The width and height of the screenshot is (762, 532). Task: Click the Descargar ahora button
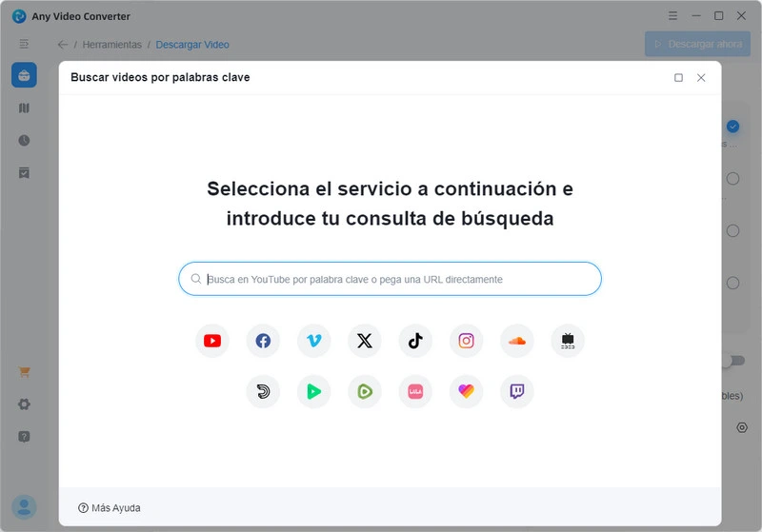tap(697, 44)
